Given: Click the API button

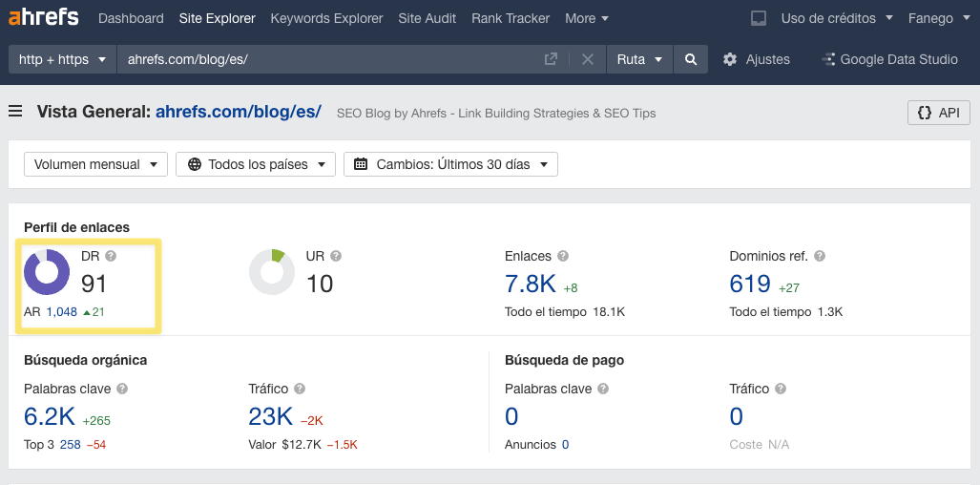Looking at the screenshot, I should click(938, 113).
